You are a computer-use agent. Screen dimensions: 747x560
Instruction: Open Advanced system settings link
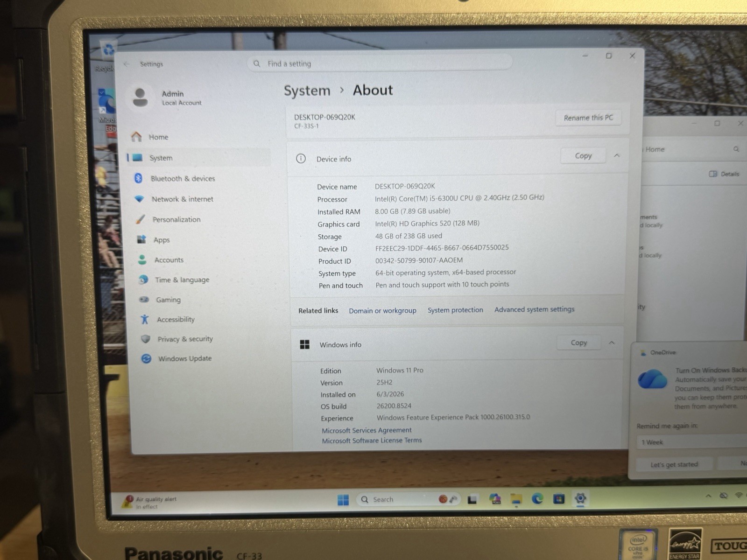(535, 309)
